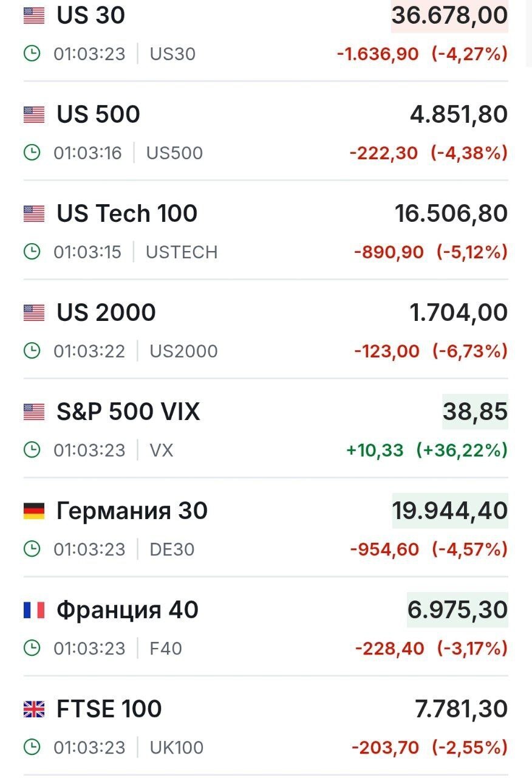Click the US 30 price 36.678,00
Image resolution: width=532 pixels, height=778 pixels.
[449, 15]
